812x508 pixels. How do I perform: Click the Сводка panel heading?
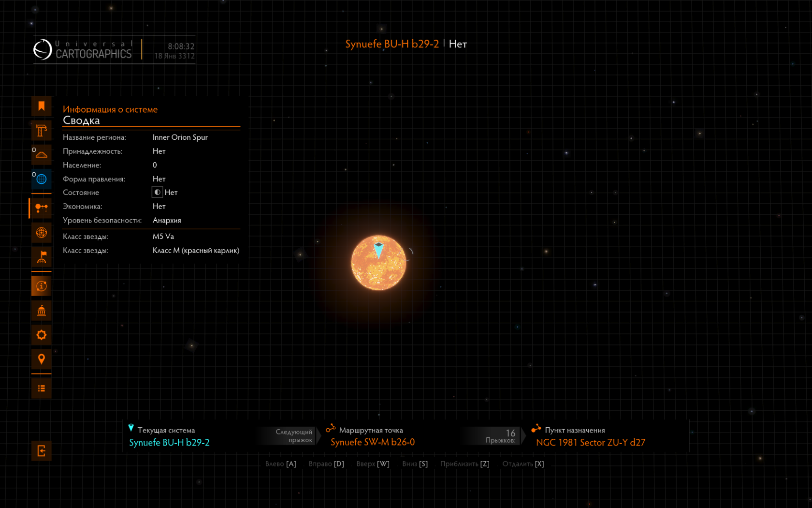pos(81,120)
